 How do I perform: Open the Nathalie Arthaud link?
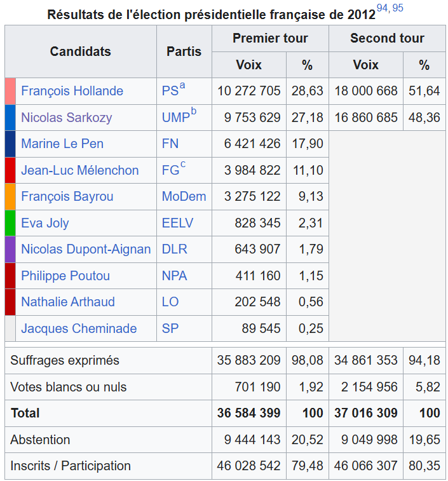(x=67, y=302)
